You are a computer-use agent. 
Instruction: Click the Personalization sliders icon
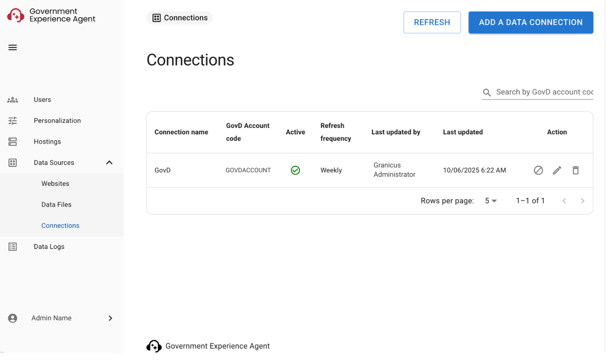pos(13,121)
